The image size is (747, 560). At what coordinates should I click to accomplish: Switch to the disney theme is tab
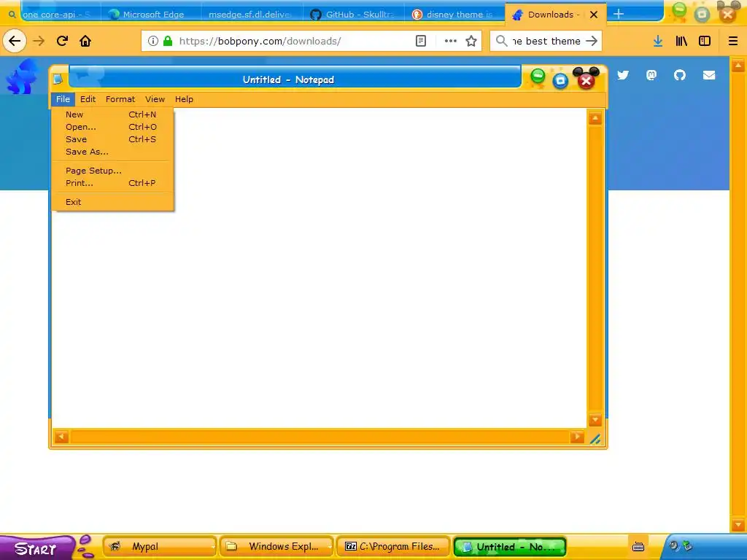tap(454, 15)
